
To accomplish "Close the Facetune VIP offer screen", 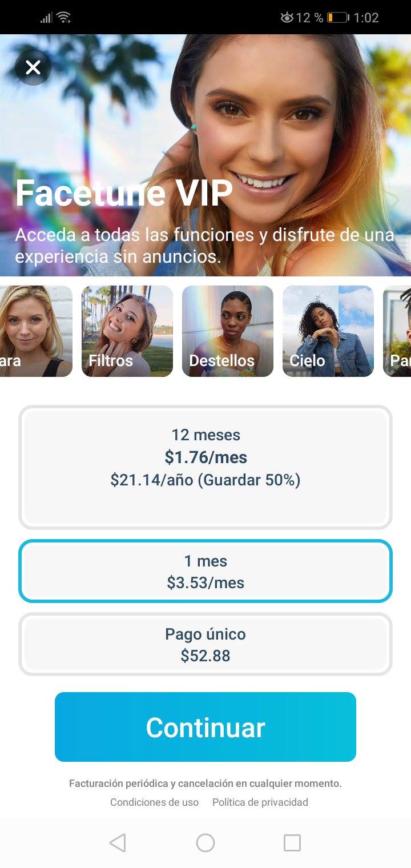I will (33, 67).
